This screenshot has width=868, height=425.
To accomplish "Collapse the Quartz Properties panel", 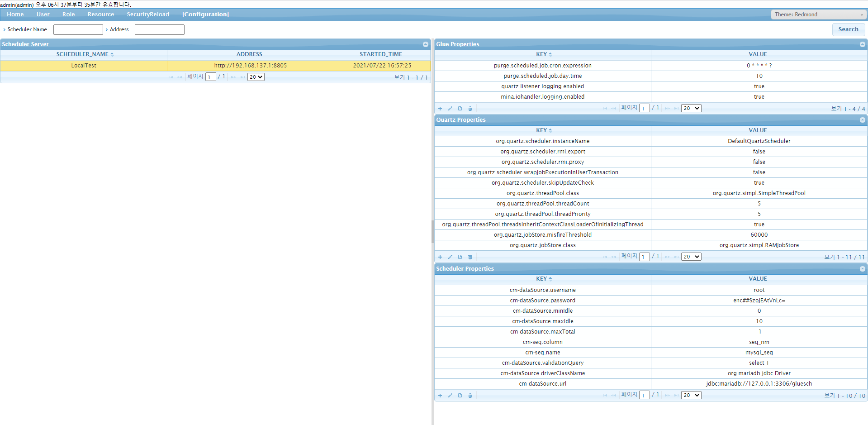I will [x=862, y=120].
